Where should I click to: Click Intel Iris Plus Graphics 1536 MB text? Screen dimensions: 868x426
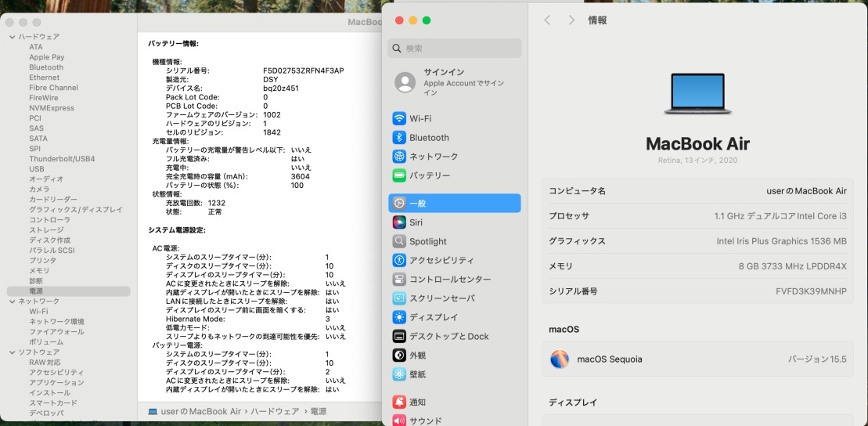click(782, 241)
